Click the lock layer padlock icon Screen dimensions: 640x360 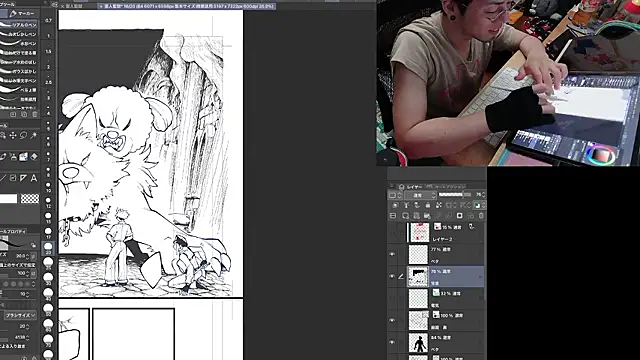(427, 205)
